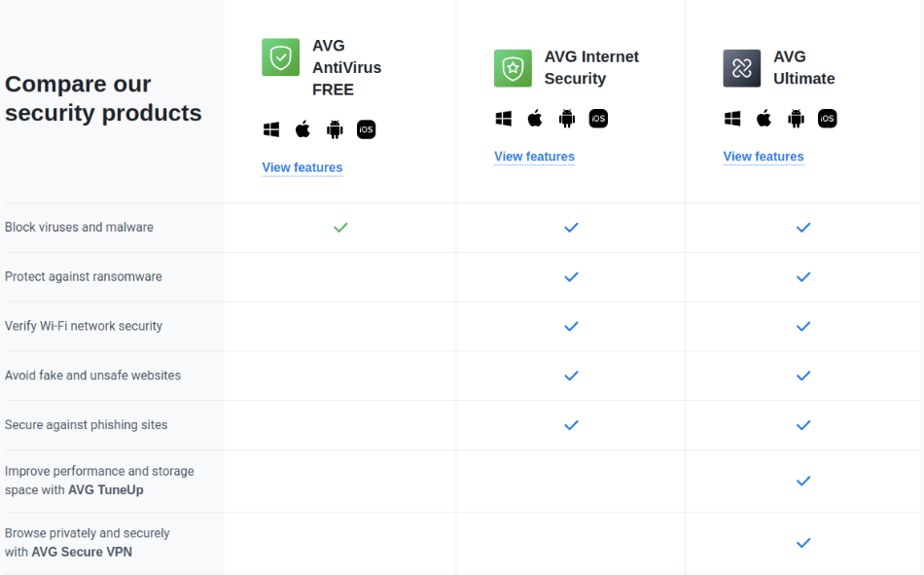This screenshot has height=575, width=924.
Task: Open View features for AVG Internet Security
Action: point(535,157)
